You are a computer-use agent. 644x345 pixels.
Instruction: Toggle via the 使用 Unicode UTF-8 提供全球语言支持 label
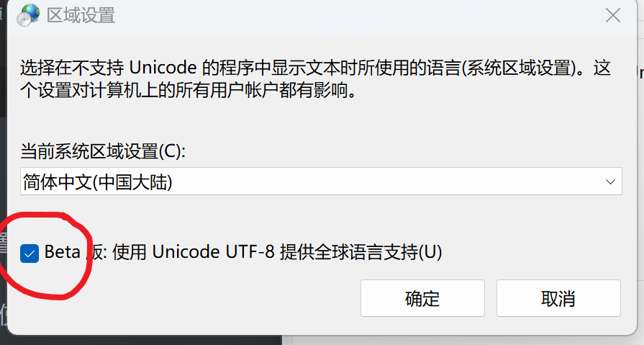pos(277,251)
